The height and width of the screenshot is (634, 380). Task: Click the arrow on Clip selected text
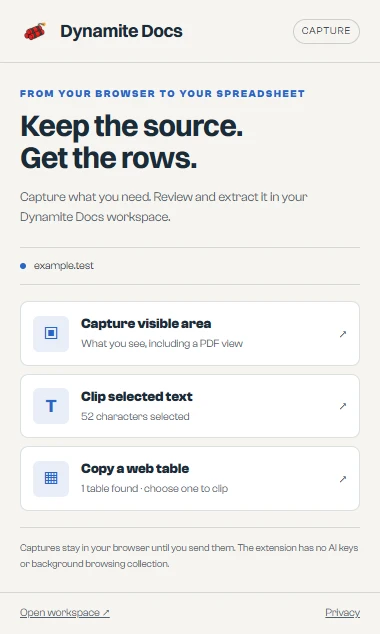pos(343,406)
